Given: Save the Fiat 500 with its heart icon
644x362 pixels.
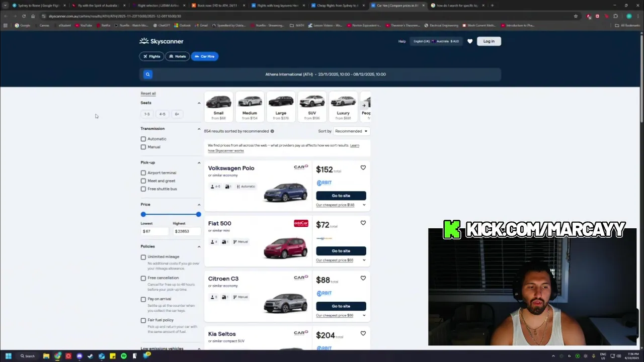Looking at the screenshot, I should 363,223.
